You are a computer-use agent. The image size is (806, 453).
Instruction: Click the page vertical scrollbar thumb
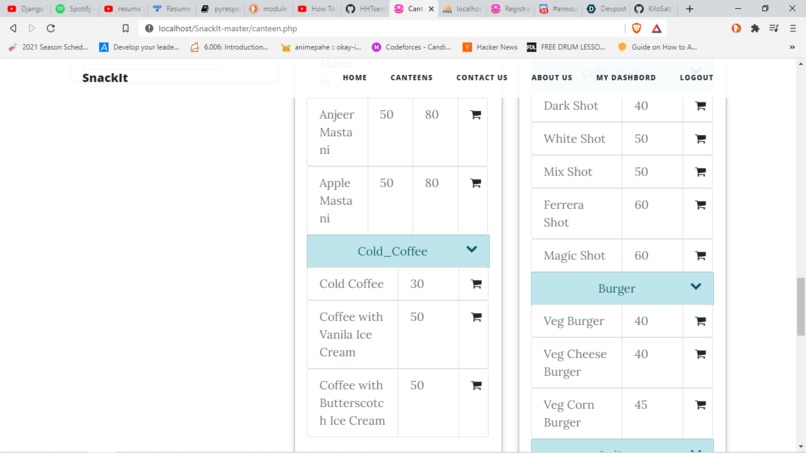(800, 306)
